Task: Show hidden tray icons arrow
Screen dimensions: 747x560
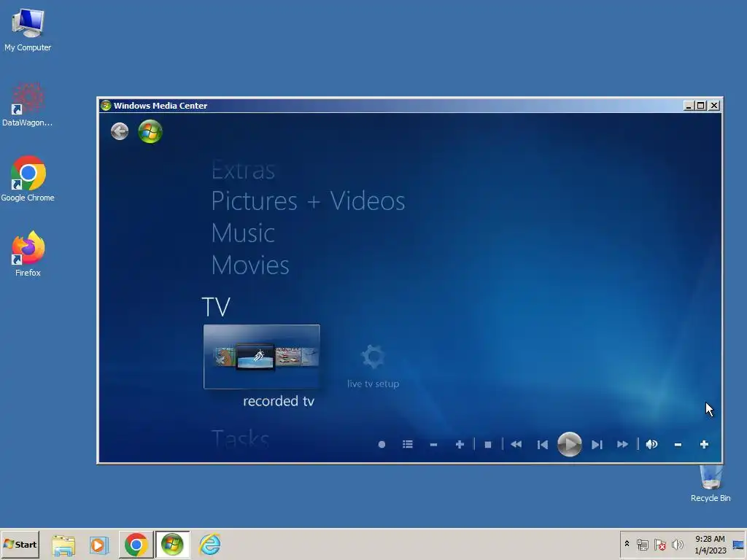Action: click(627, 544)
